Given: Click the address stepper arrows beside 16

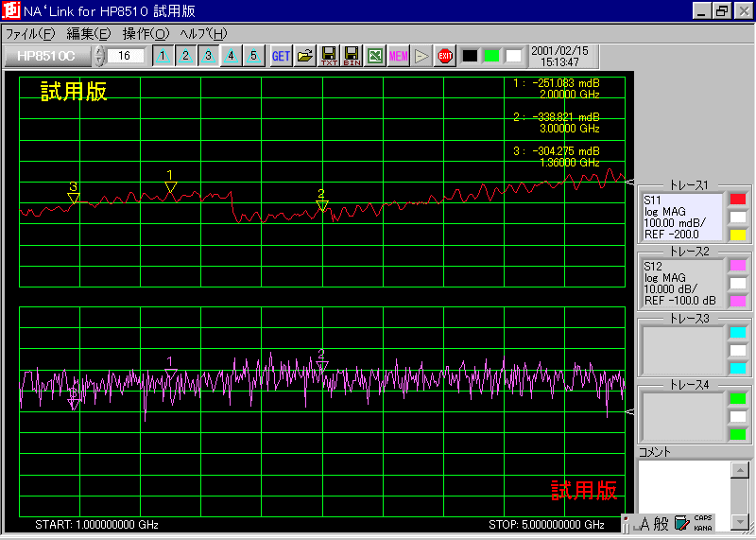Looking at the screenshot, I should 99,56.
